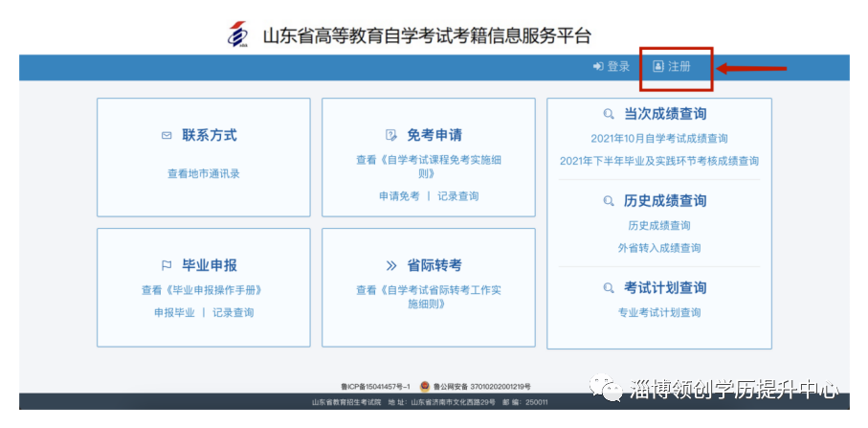Click the 省际转考 card heading

[x=434, y=266]
